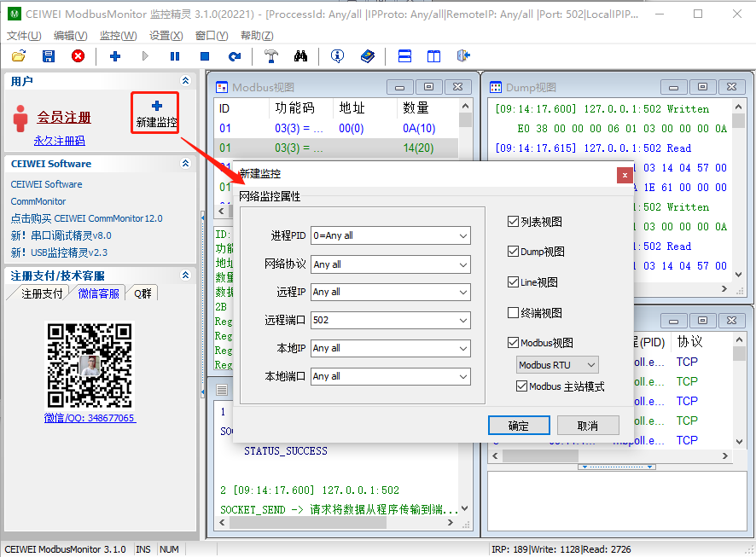
Task: Open the 网络协议 dropdown
Action: (x=463, y=264)
